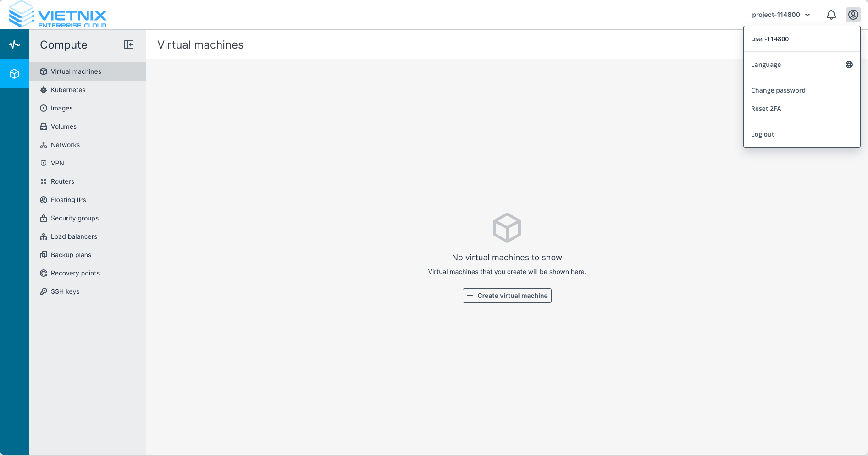The height and width of the screenshot is (456, 868).
Task: Select Recovery points in the Compute list
Action: pyautogui.click(x=75, y=273)
